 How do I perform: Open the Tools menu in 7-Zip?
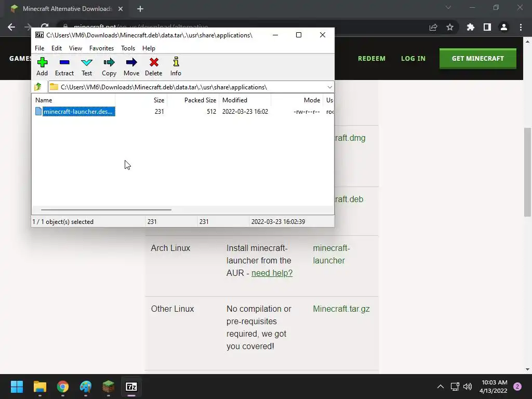tap(128, 48)
